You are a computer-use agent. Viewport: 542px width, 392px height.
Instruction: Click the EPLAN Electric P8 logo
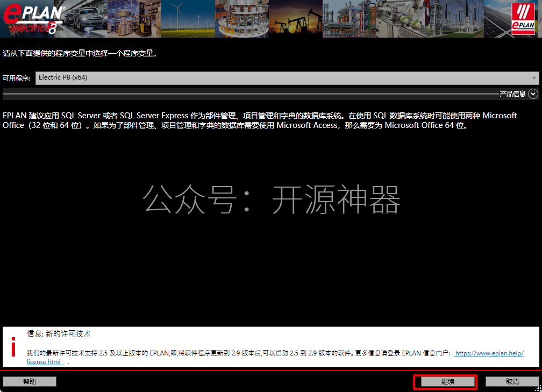tap(33, 19)
